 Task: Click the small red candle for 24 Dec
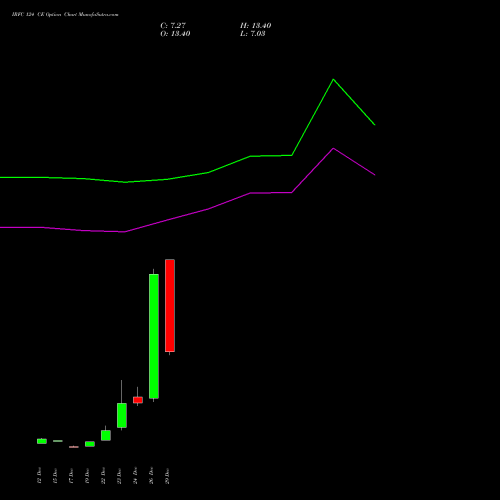click(138, 400)
